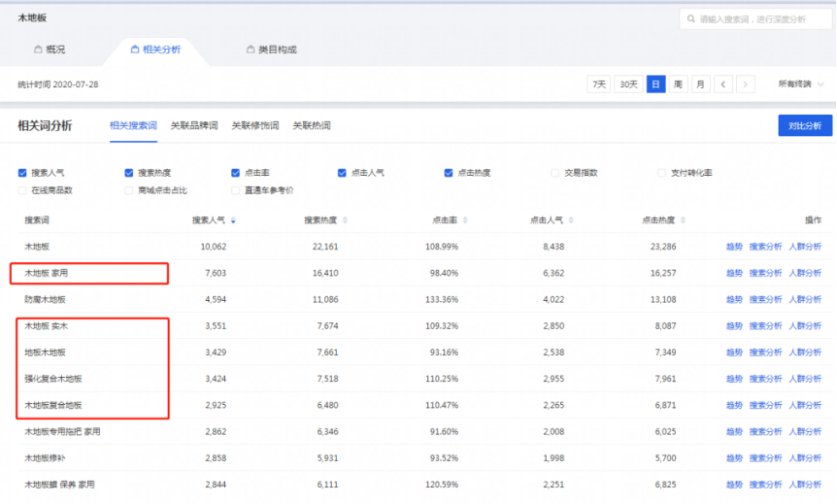Viewport: 837px width, 504px height.
Task: Open 人群分析 for 强化复合木地板 row
Action: click(x=805, y=379)
